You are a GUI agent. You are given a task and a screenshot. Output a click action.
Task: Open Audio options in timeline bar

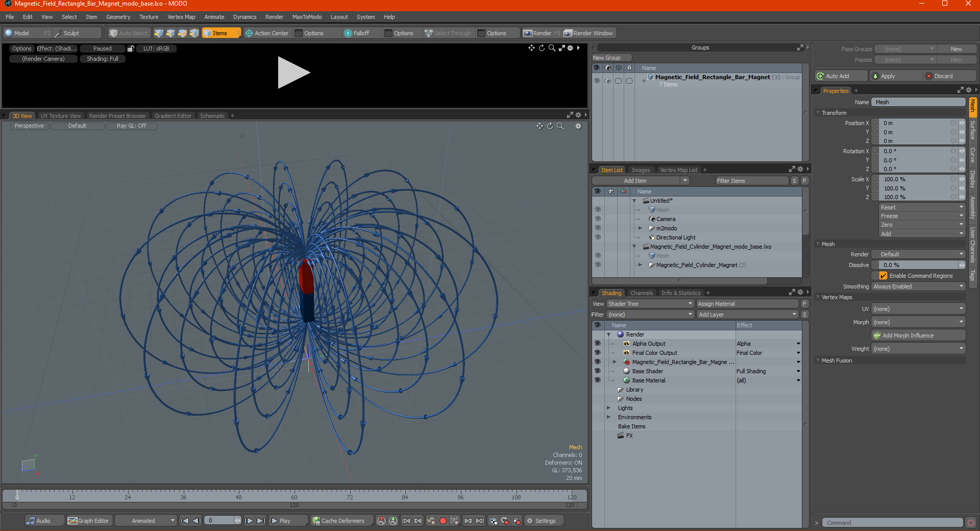[44, 521]
